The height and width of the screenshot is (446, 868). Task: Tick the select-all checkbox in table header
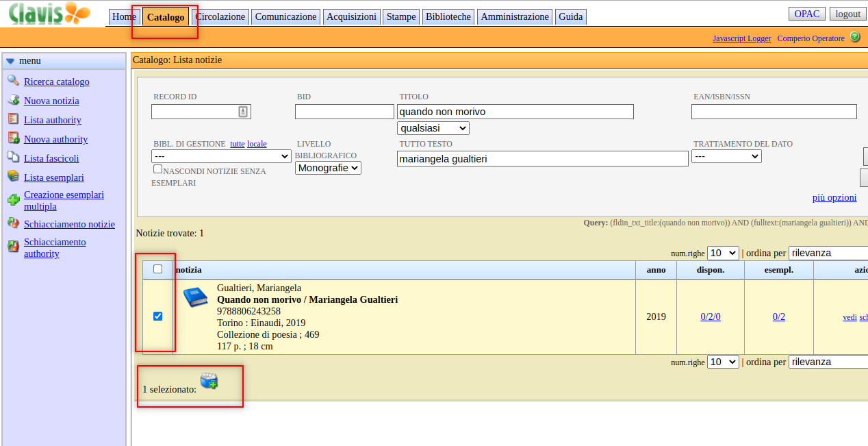tap(158, 269)
